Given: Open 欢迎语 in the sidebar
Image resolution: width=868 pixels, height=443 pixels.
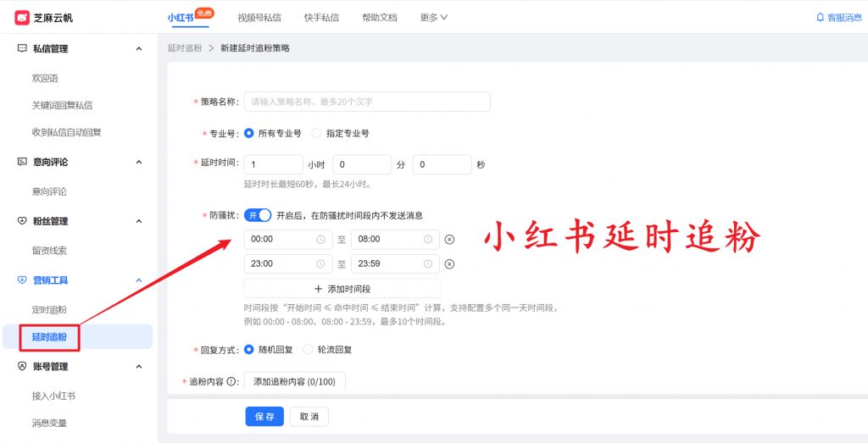Looking at the screenshot, I should [x=46, y=79].
